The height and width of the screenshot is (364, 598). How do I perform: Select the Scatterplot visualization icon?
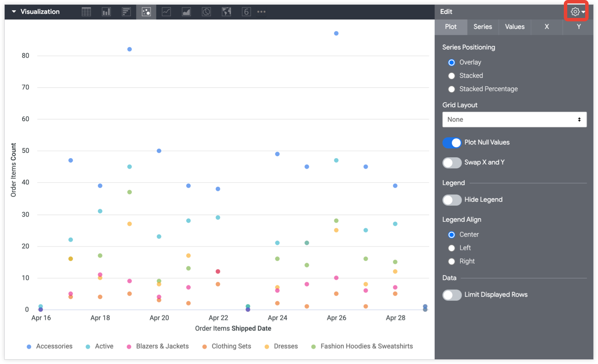tap(146, 12)
